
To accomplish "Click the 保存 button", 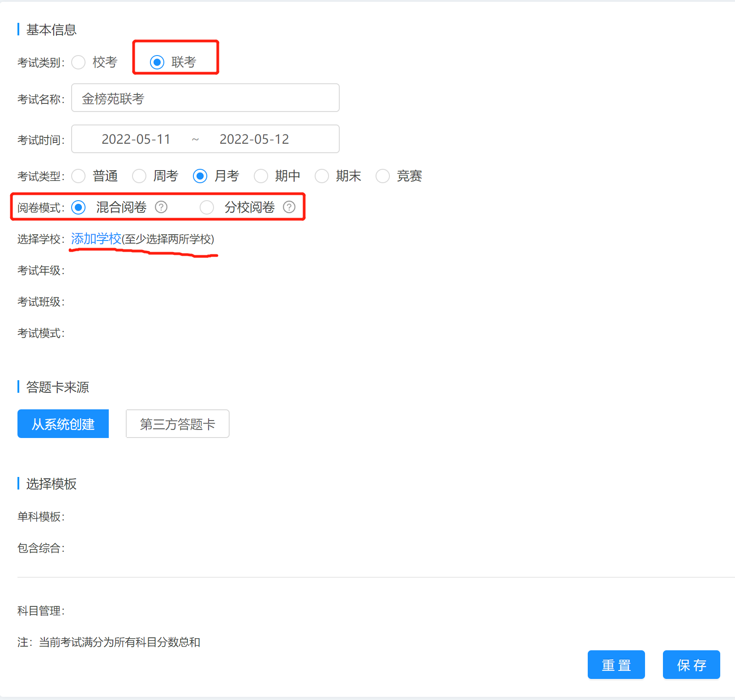I will click(x=692, y=665).
